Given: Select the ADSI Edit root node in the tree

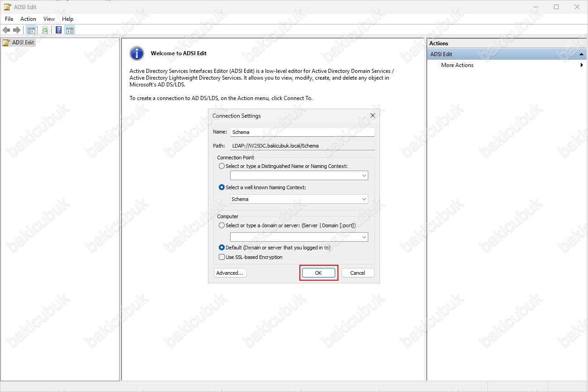Looking at the screenshot, I should pyautogui.click(x=19, y=43).
